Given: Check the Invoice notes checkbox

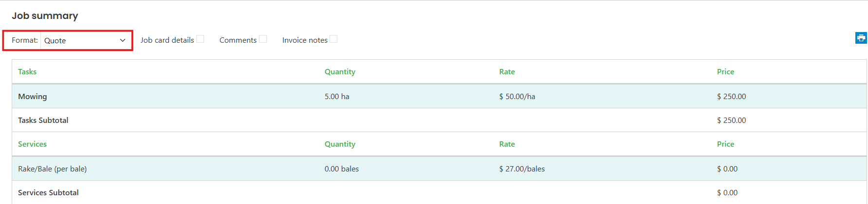Looking at the screenshot, I should pyautogui.click(x=333, y=39).
